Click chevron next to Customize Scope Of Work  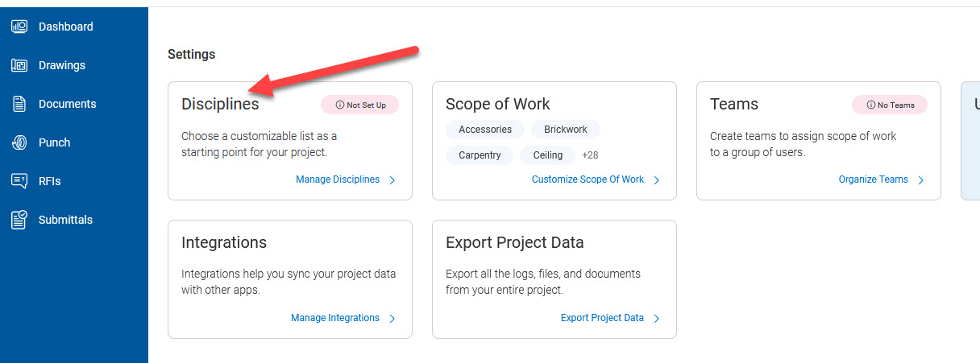(657, 180)
